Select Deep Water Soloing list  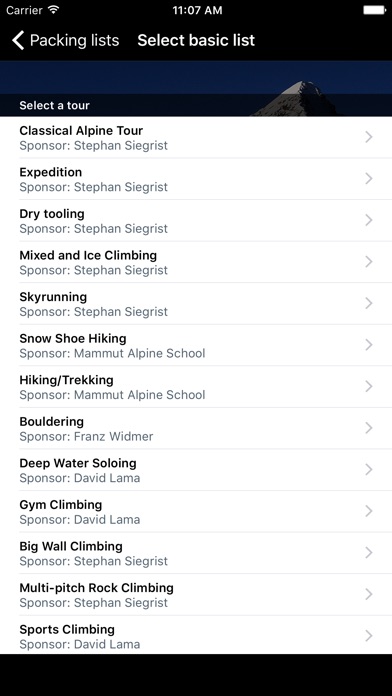[x=196, y=470]
